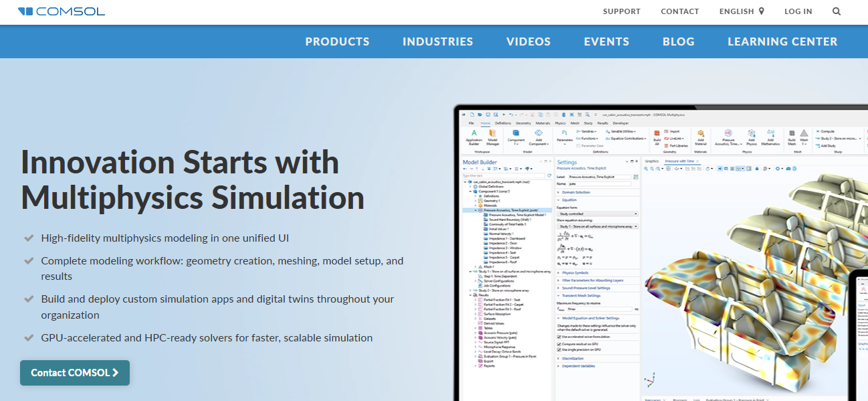868x401 pixels.
Task: Click the Add Mathematics ribbon icon
Action: (770, 137)
